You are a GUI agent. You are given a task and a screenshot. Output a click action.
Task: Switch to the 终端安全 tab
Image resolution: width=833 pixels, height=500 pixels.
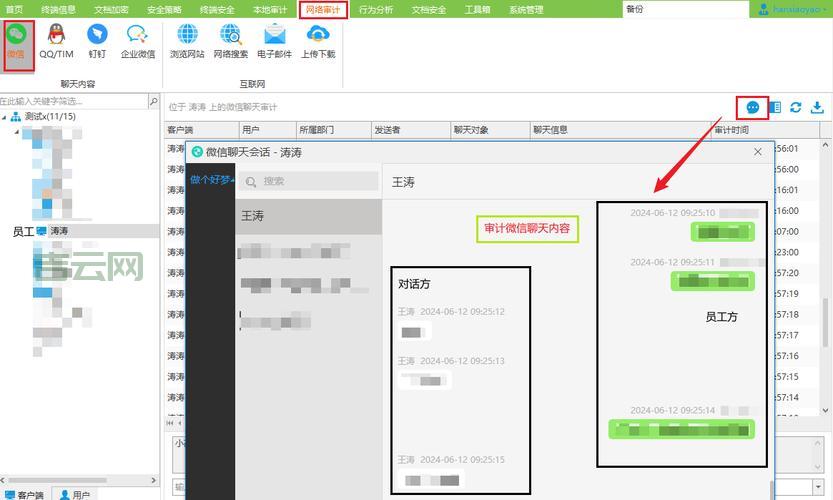(x=217, y=9)
